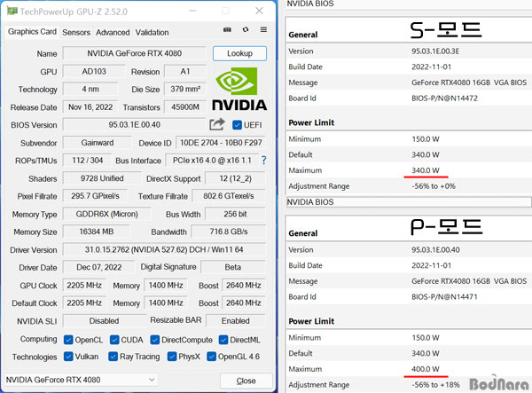Viewport: 532px width, 393px height.
Task: Toggle the CUDA checkbox
Action: click(x=114, y=340)
